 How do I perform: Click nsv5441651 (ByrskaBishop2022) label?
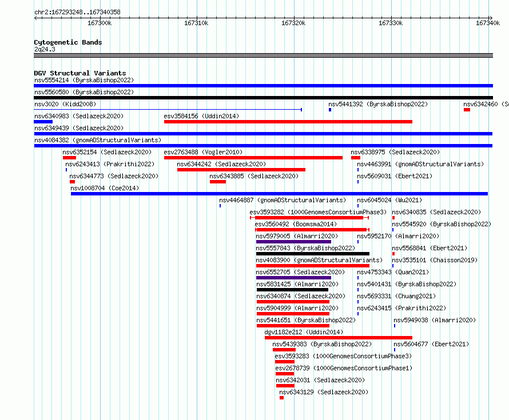pos(307,320)
